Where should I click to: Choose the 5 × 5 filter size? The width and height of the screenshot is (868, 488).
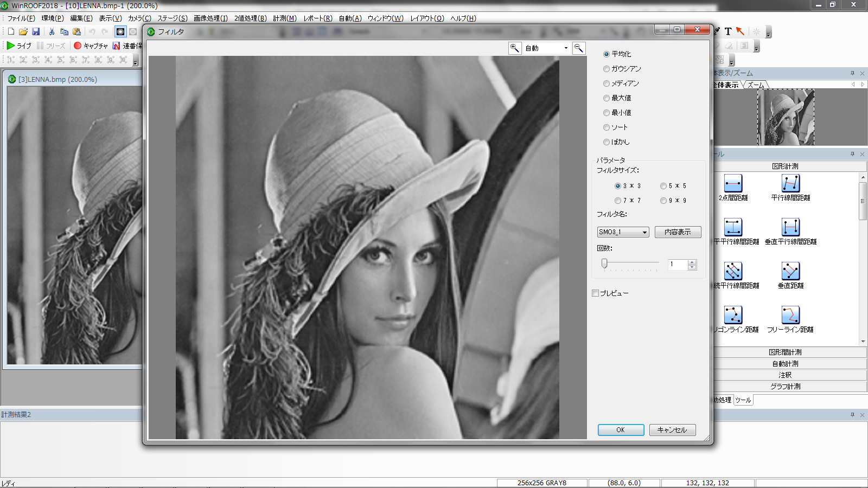663,186
